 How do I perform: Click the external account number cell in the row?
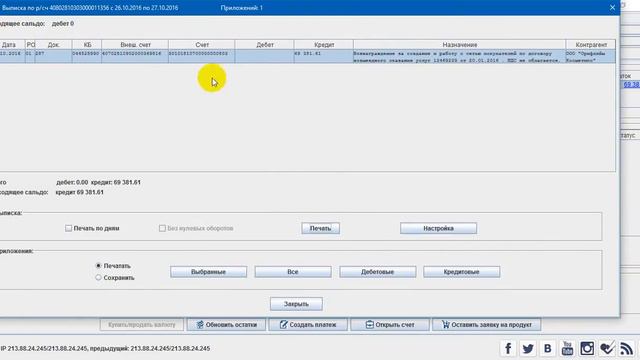[x=135, y=57]
